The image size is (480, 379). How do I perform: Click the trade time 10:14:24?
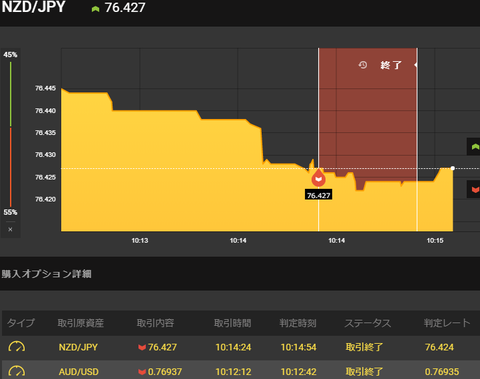pyautogui.click(x=233, y=347)
